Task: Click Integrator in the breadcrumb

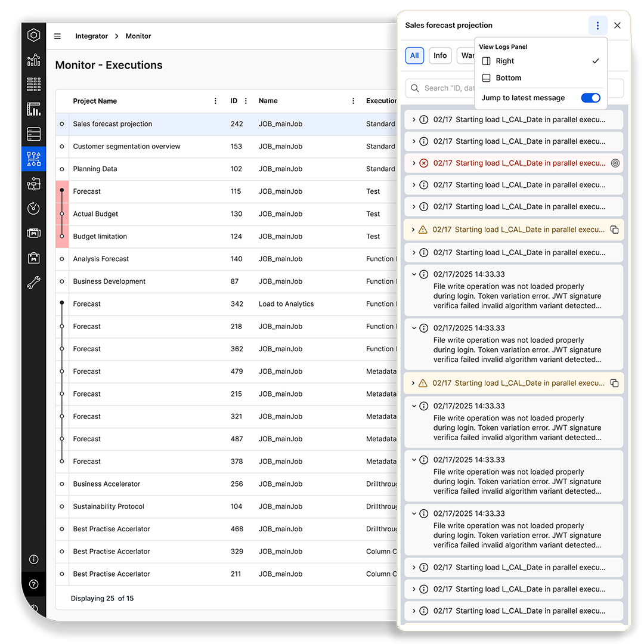Action: pos(91,36)
